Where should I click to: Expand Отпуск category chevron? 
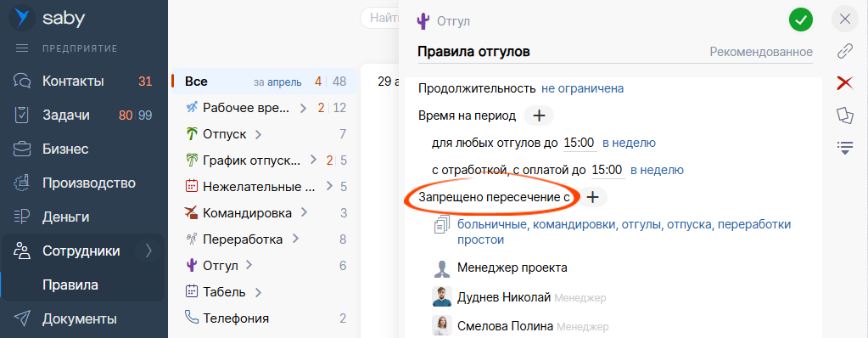pos(258,134)
